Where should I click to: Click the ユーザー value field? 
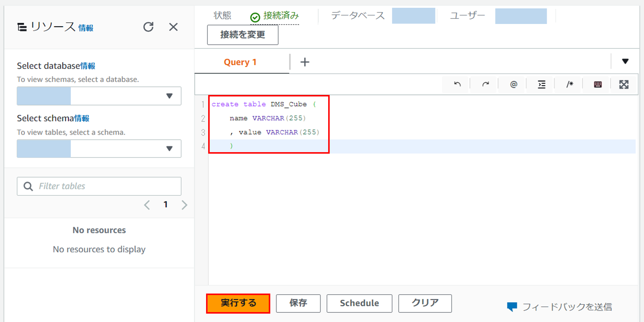point(521,16)
